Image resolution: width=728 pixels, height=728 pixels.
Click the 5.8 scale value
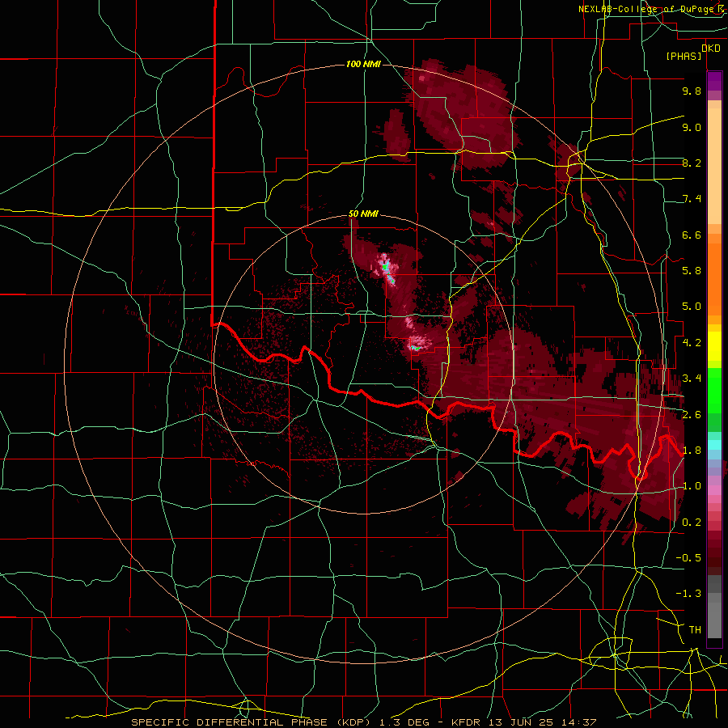[x=692, y=271]
